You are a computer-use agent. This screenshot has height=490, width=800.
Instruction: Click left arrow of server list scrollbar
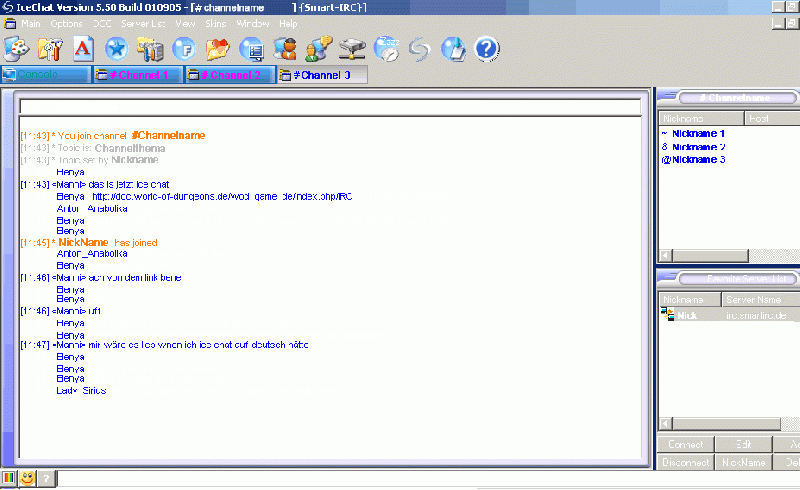coord(666,424)
